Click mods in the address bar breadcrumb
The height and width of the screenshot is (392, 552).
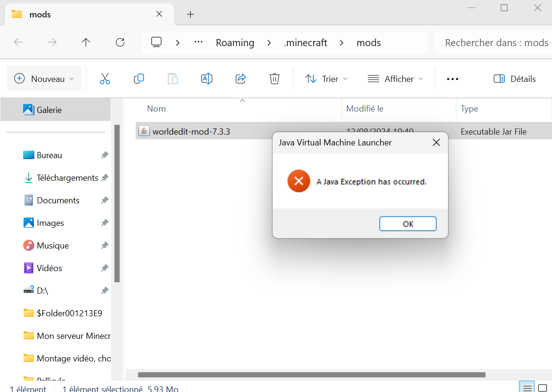point(369,42)
